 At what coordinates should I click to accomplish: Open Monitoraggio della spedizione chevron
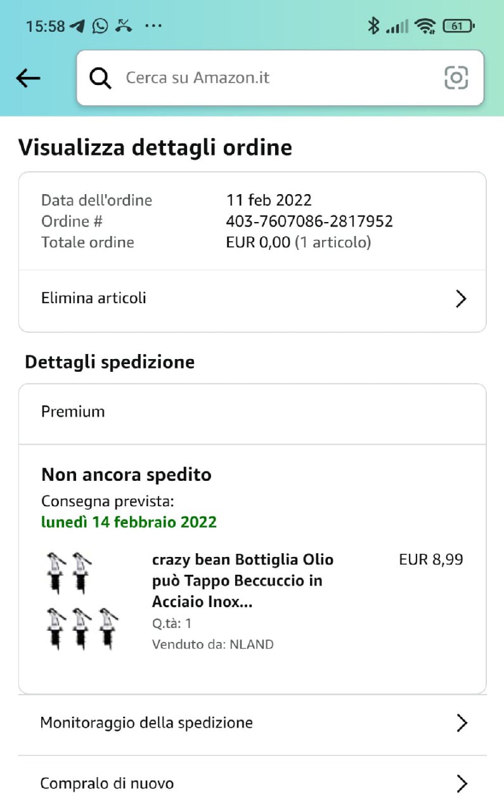[462, 723]
